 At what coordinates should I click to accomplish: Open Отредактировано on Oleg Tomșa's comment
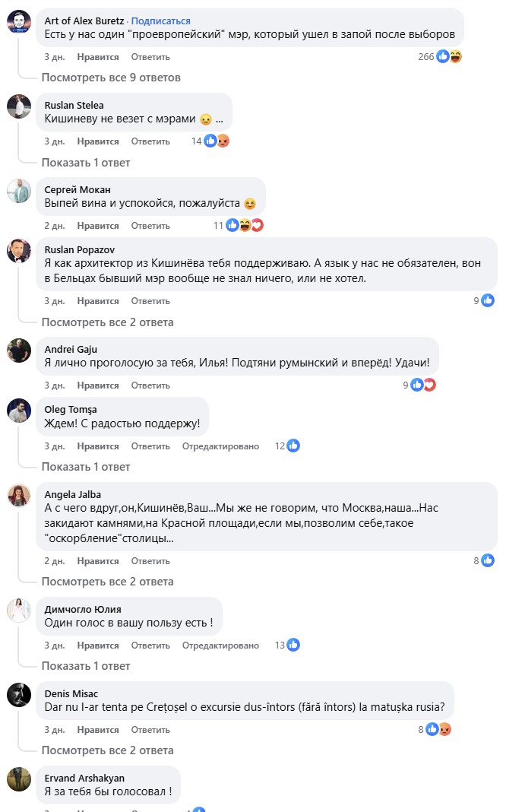220,446
